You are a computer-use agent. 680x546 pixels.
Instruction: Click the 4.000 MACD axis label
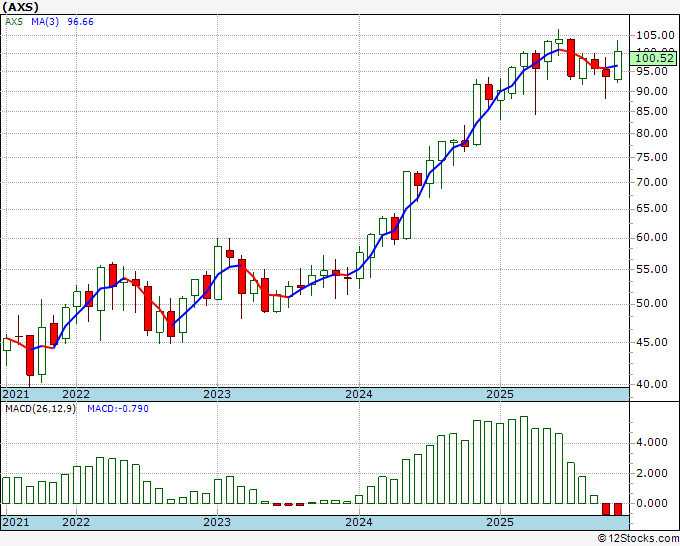click(x=652, y=443)
